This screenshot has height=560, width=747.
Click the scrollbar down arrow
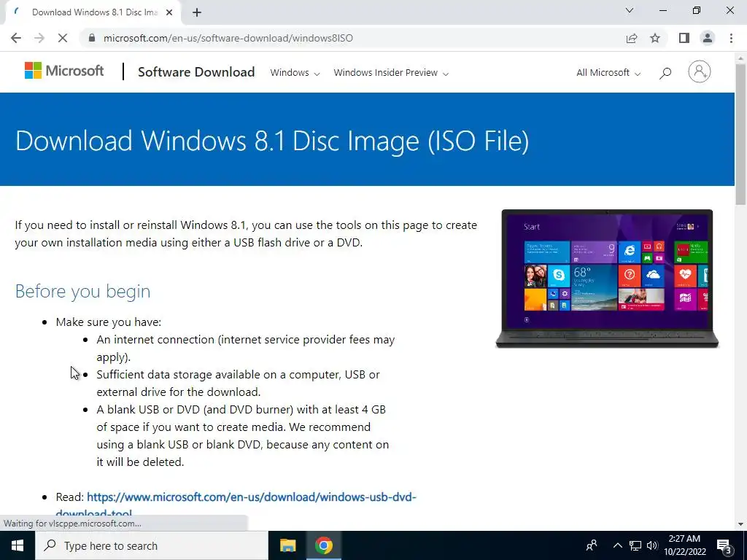click(740, 524)
